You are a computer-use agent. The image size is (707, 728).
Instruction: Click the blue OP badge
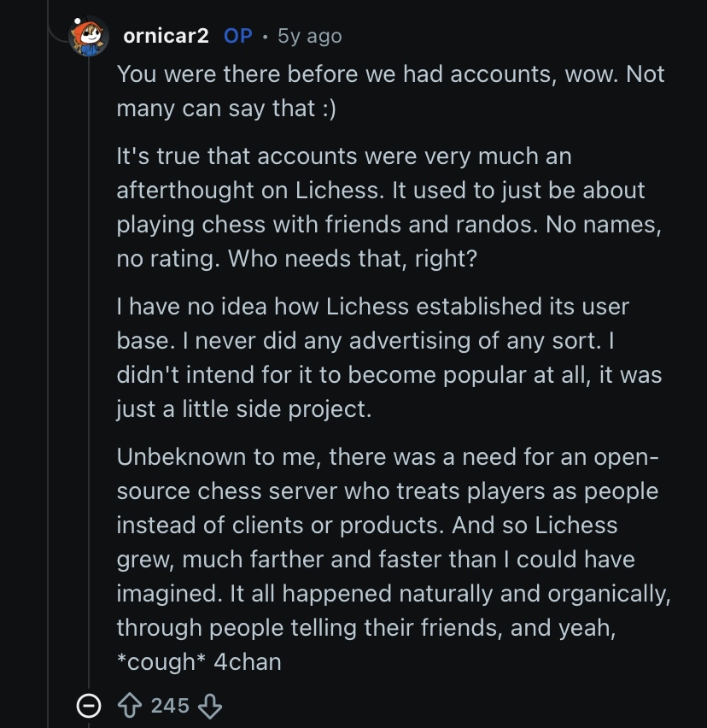[238, 36]
